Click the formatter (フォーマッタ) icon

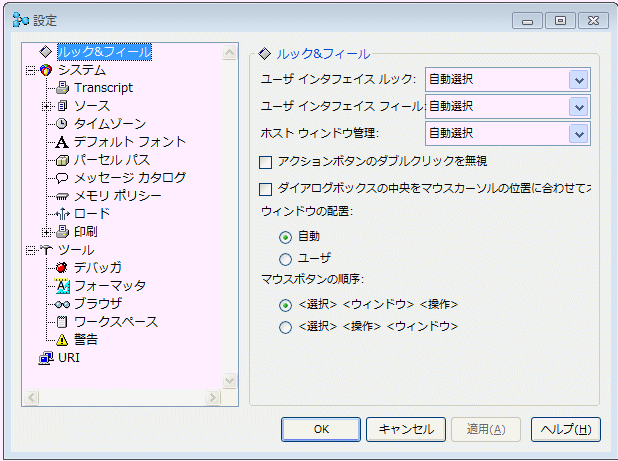tap(62, 286)
